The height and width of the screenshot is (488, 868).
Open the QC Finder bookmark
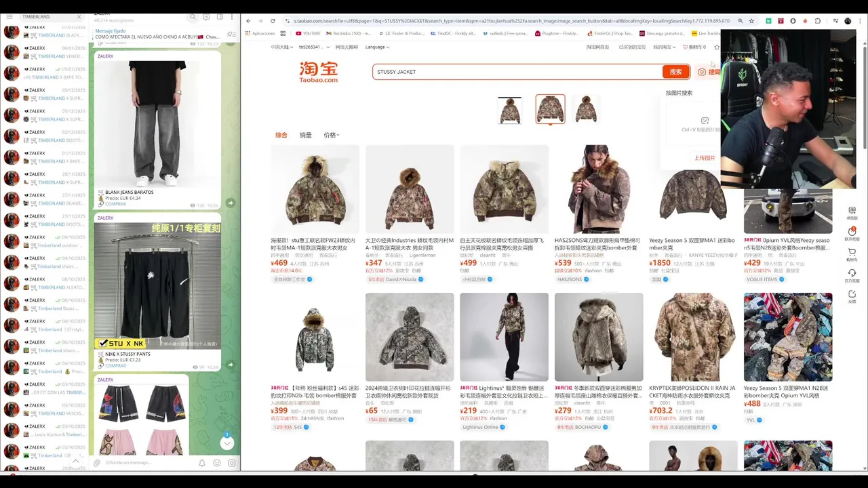coord(401,33)
